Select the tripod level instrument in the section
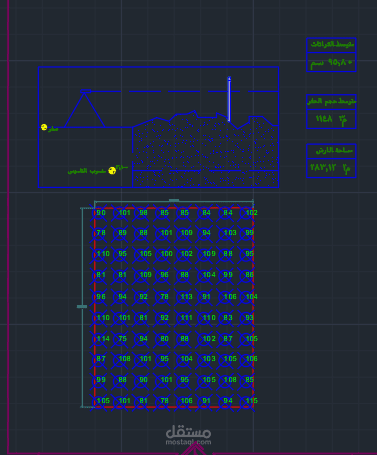Image resolution: width=377 pixels, height=455 pixels. click(x=85, y=109)
